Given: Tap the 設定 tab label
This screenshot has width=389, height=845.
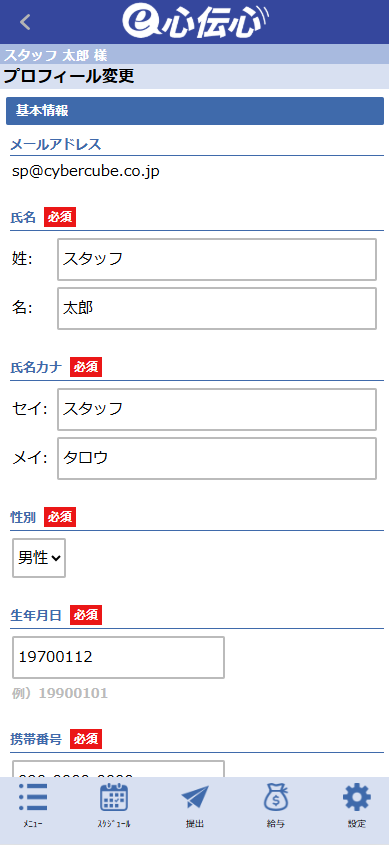Looking at the screenshot, I should 357,824.
